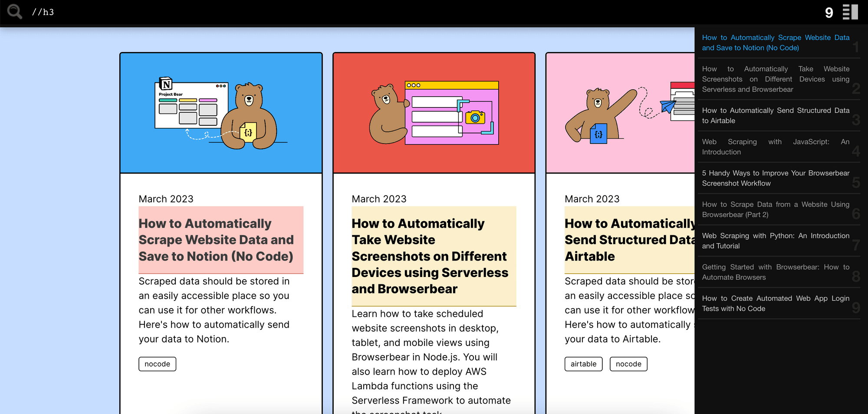Image resolution: width=868 pixels, height=414 pixels.
Task: Click the nocode tag on the Notion card
Action: 158,364
